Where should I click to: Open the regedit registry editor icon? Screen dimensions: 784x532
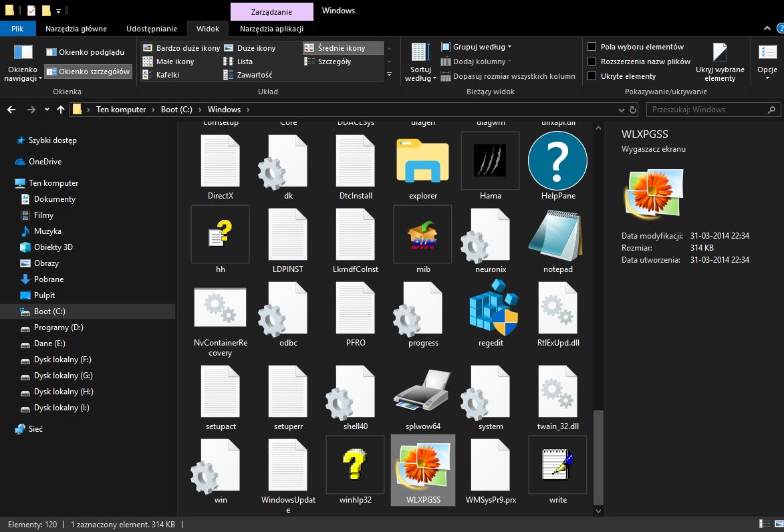click(x=491, y=309)
